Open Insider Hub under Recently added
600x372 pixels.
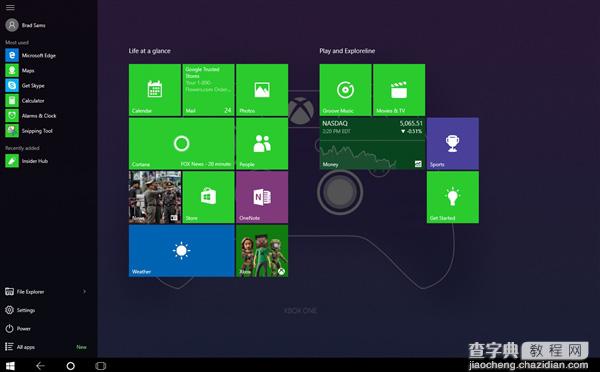(x=27, y=161)
